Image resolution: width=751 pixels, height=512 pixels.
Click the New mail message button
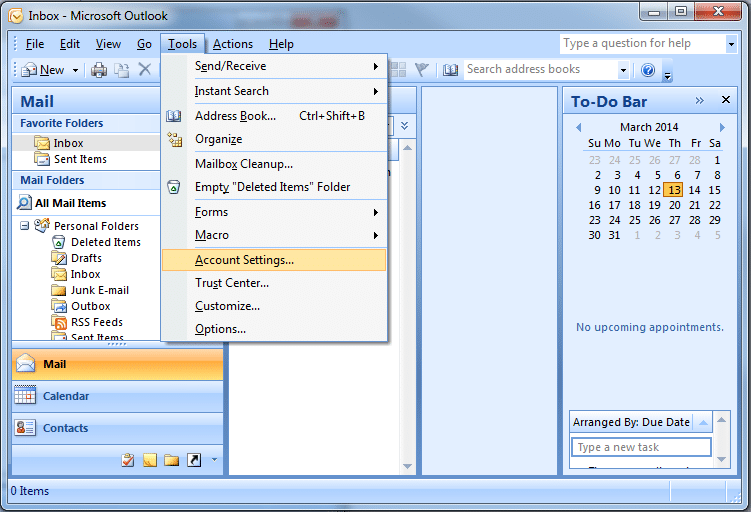tap(43, 70)
